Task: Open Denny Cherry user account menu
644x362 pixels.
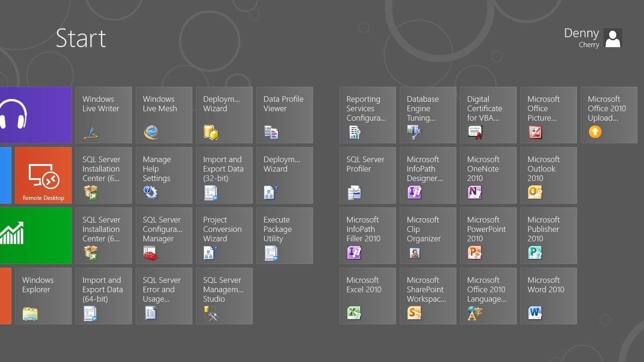Action: point(593,38)
